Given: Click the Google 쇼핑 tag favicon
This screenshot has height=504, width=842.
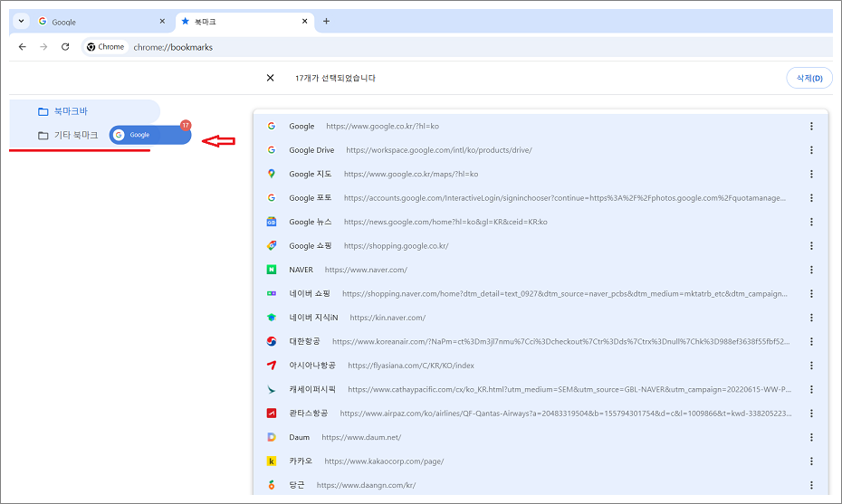Looking at the screenshot, I should tap(272, 246).
